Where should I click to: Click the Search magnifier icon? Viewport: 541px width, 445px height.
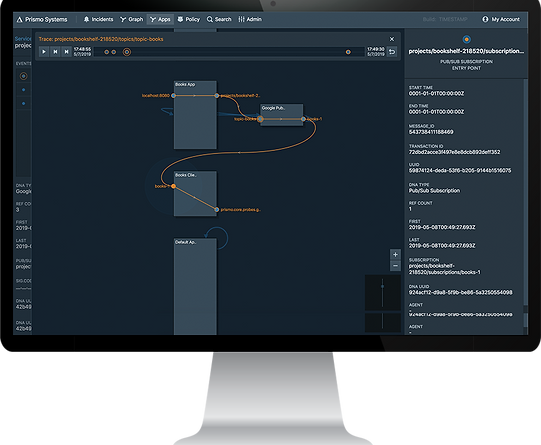pyautogui.click(x=209, y=19)
